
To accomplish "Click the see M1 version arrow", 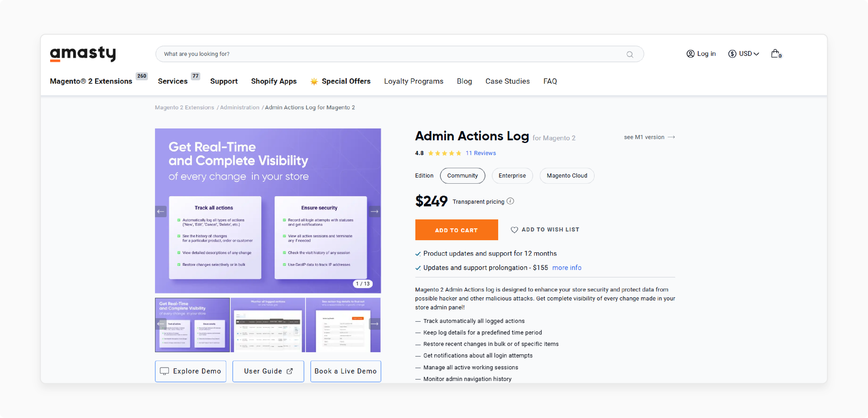I will click(x=671, y=137).
